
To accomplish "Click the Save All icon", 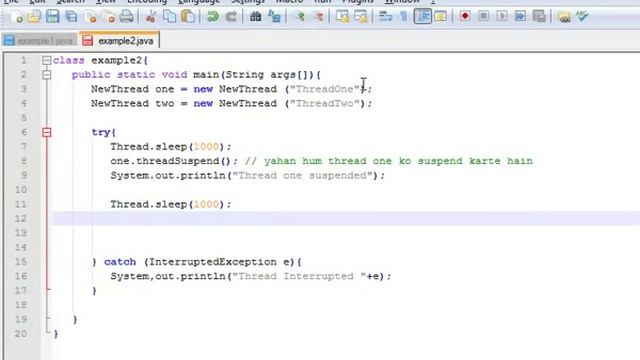I will (x=71, y=17).
